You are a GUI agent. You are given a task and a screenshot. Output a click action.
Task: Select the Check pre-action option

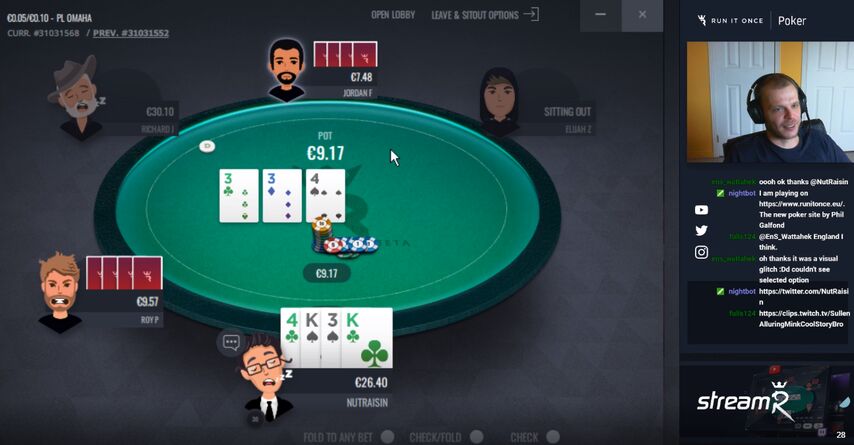[553, 437]
